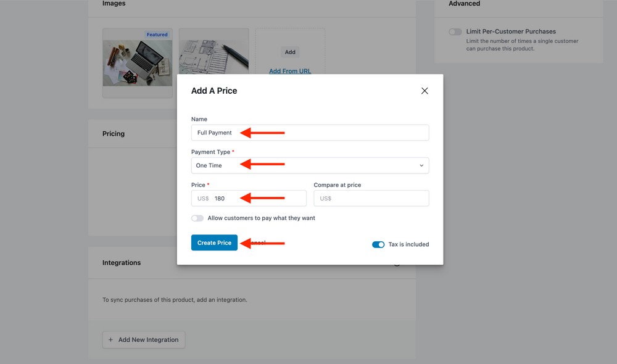Close the Add A Price dialog

(424, 90)
